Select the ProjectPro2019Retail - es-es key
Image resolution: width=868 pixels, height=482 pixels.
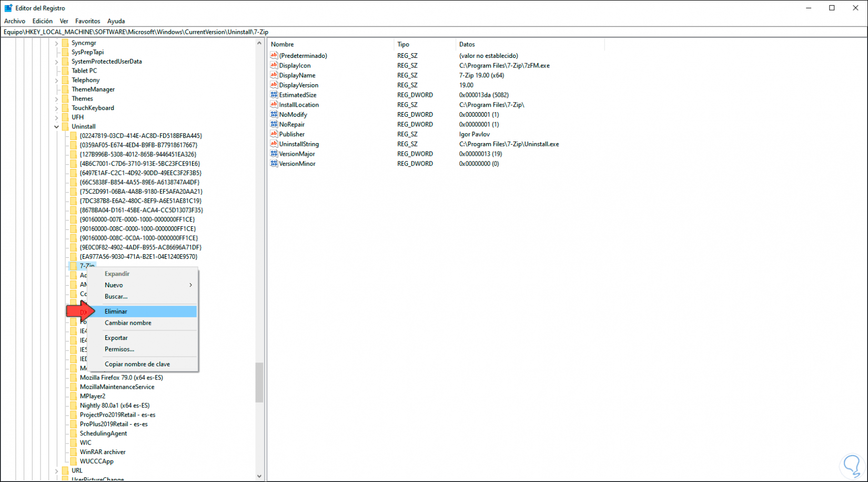pyautogui.click(x=117, y=415)
